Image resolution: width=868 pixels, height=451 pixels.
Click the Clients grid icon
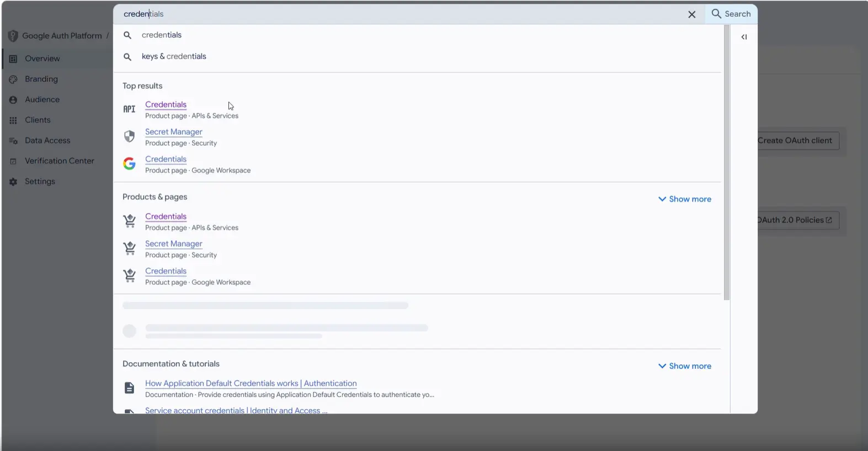tap(13, 120)
